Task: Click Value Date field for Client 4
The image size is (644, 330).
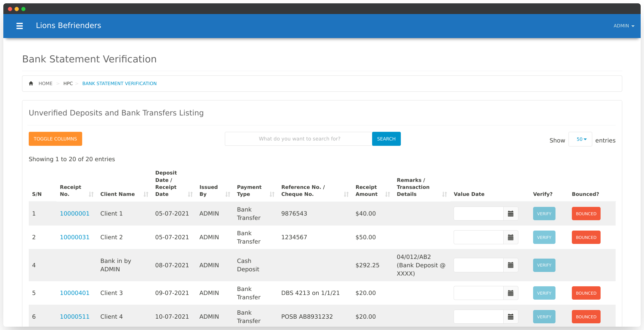Action: pyautogui.click(x=478, y=317)
